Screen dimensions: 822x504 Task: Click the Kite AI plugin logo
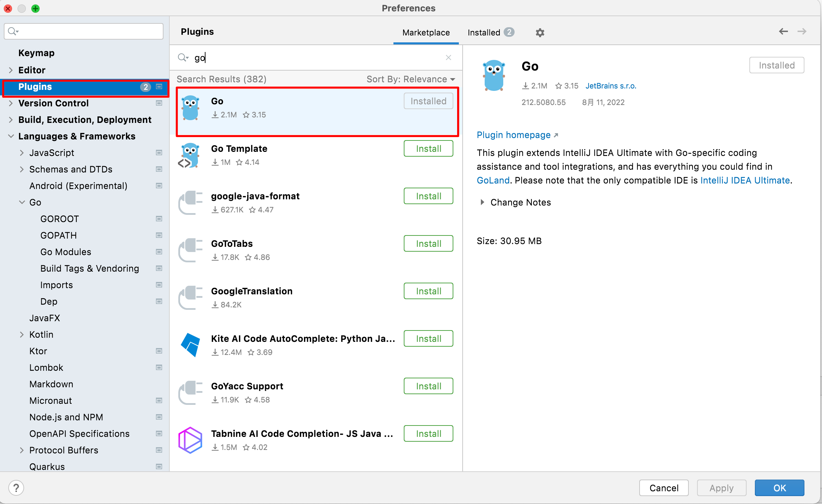190,345
